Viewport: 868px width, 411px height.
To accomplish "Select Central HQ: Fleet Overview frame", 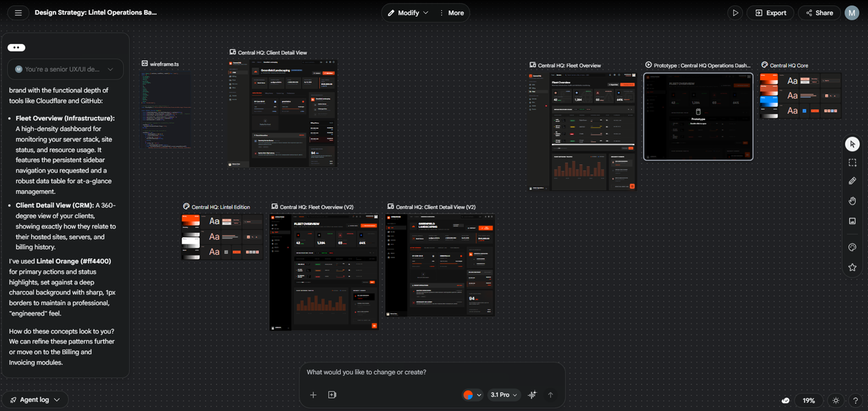I will point(582,131).
